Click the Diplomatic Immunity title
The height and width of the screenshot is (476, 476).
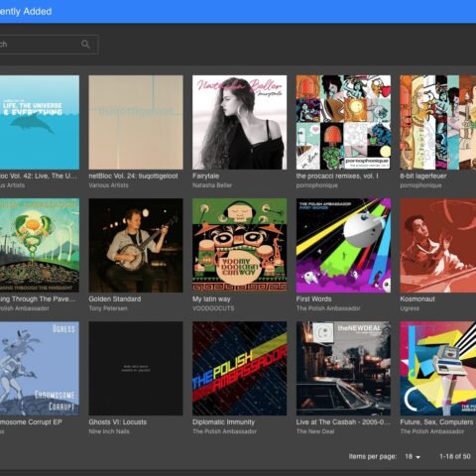(x=223, y=421)
